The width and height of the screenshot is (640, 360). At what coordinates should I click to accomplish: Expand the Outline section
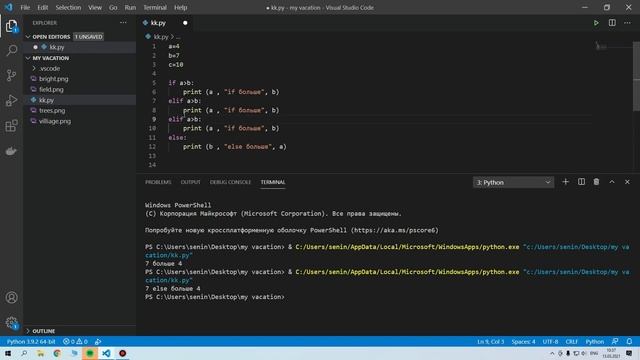41,331
